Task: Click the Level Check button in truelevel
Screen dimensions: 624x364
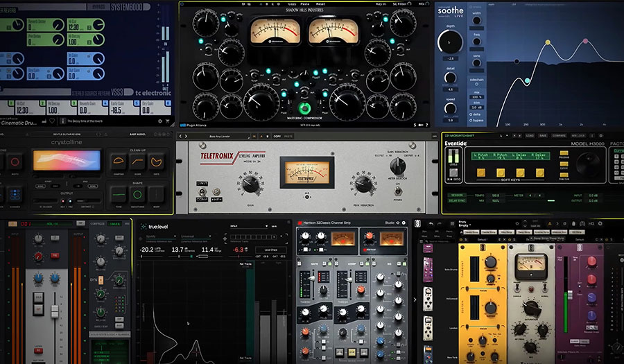Action: click(271, 250)
